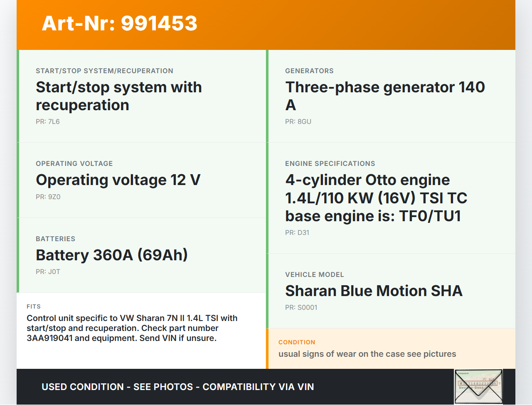
Task: Click the "FITS" section label
Action: point(34,306)
